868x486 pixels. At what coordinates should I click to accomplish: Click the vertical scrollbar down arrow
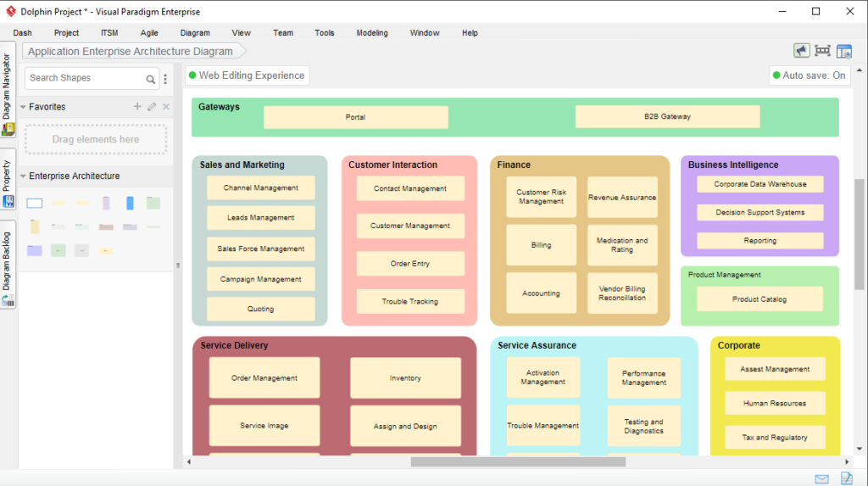coord(860,450)
